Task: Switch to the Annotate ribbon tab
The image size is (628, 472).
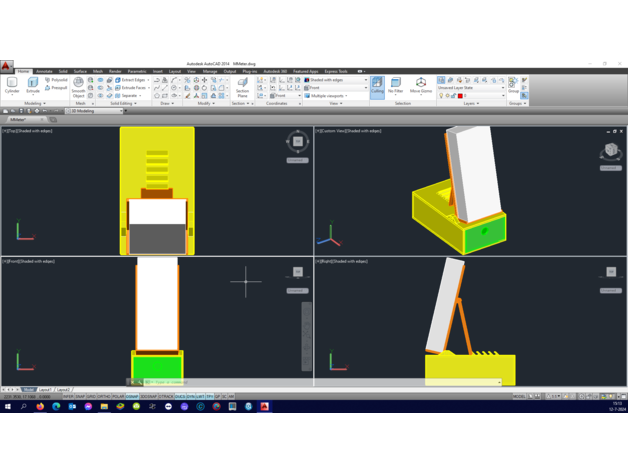Action: (44, 72)
